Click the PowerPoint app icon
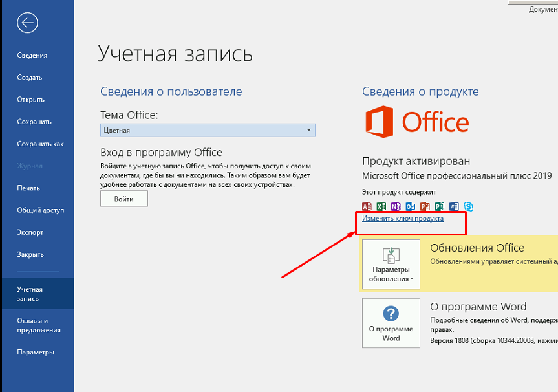The image size is (558, 392). 425,206
